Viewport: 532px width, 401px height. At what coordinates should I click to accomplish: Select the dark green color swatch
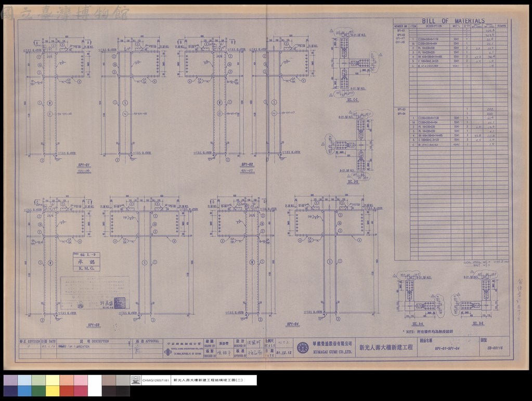(x=38, y=391)
